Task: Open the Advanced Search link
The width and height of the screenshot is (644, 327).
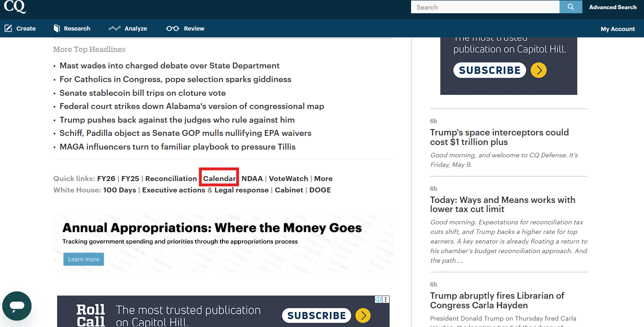Action: point(612,7)
